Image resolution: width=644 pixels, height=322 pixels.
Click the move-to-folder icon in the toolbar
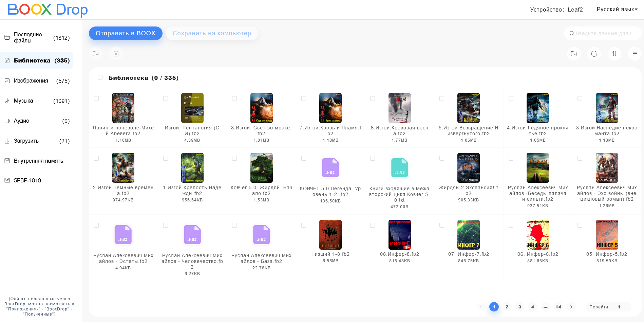click(x=96, y=54)
